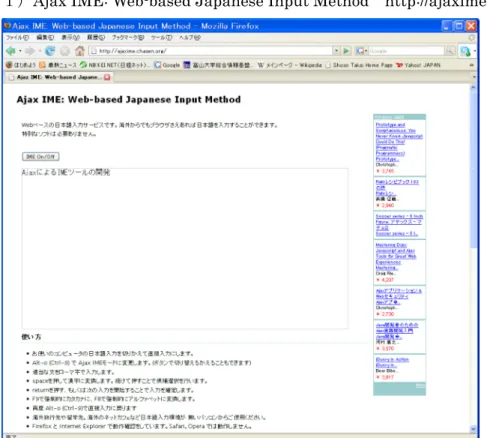Toggle the IME On/Off button
Image resolution: width=487 pixels, height=438 pixels.
pos(41,156)
